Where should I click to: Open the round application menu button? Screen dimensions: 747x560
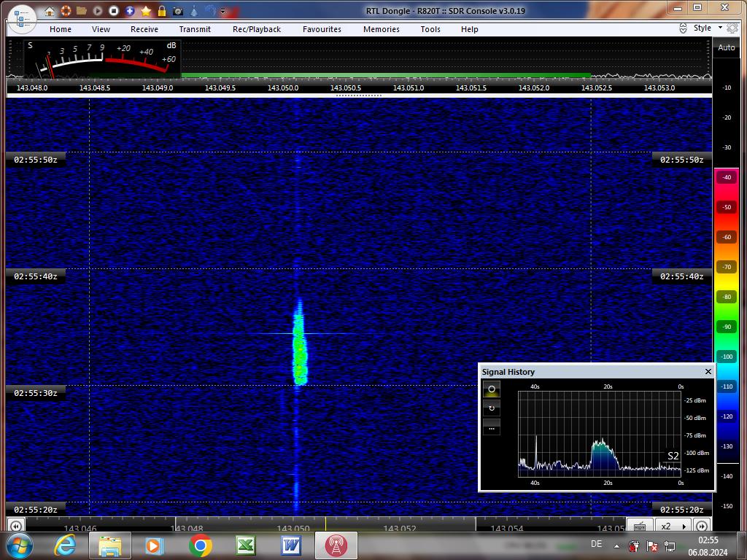21,20
